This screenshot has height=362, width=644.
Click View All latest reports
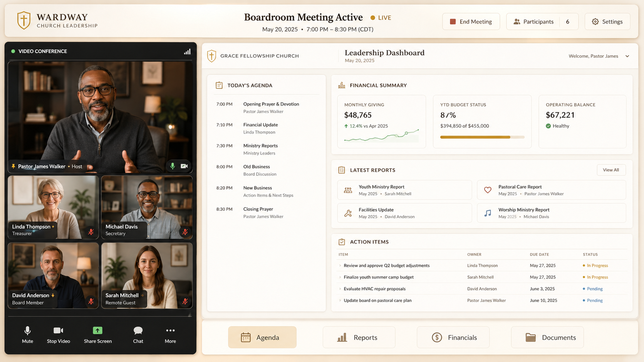[611, 170]
